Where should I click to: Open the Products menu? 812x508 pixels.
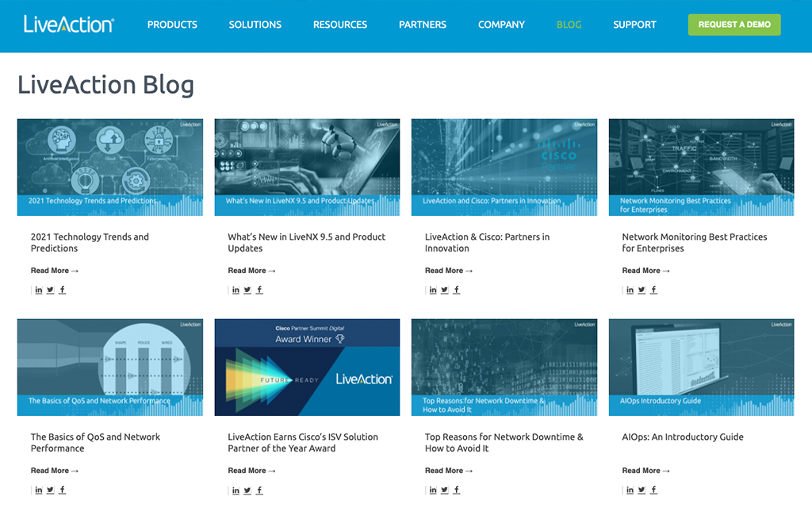coord(172,25)
